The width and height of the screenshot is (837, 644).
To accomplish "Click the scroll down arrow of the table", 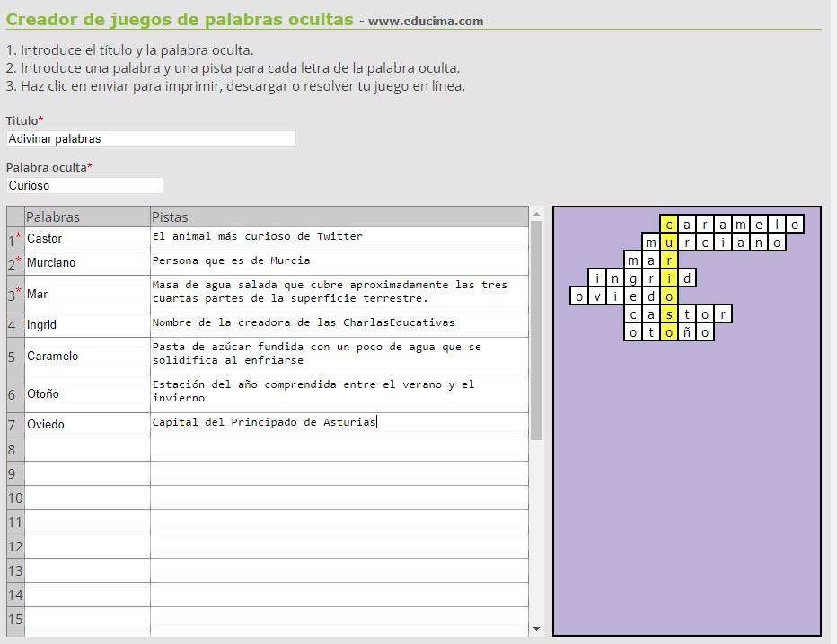I will 536,629.
